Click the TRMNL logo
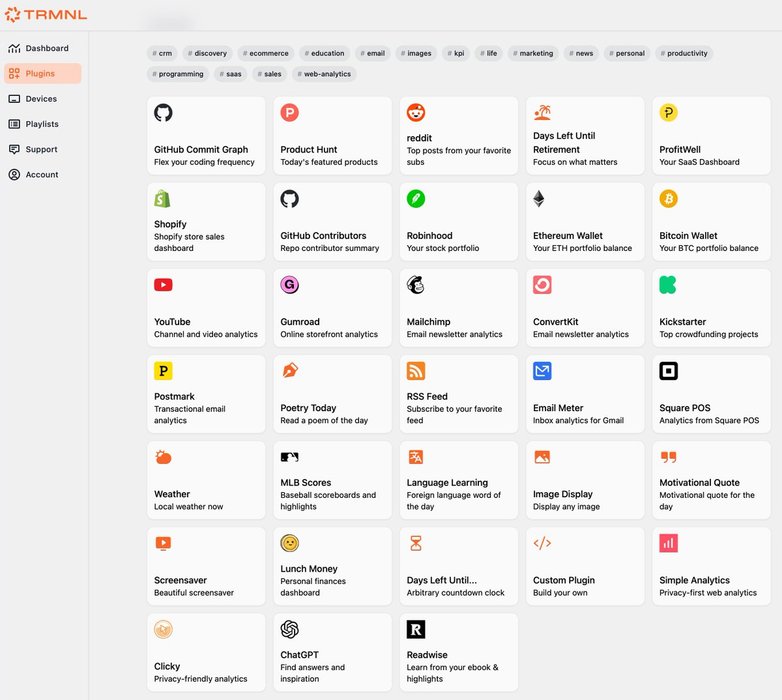 [46, 14]
